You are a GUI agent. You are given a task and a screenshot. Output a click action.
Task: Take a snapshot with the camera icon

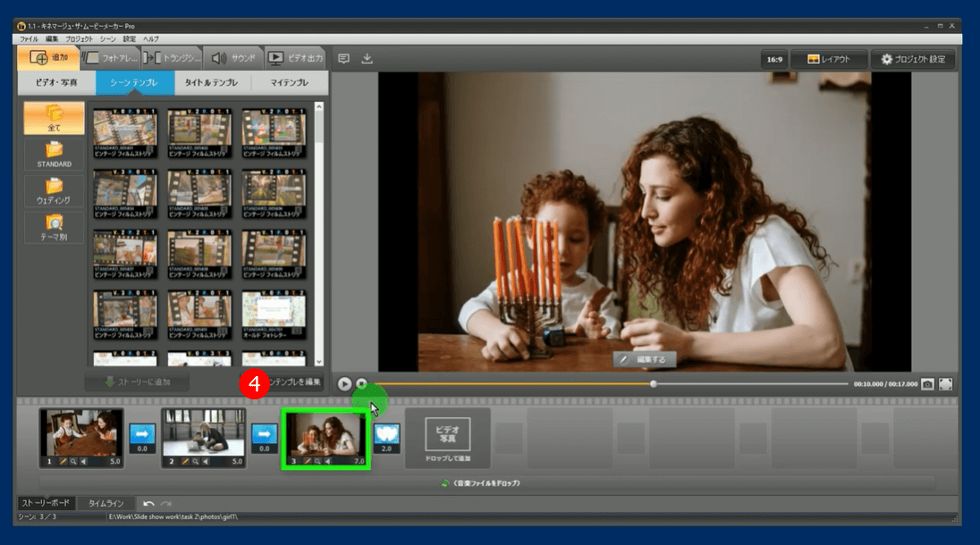(927, 383)
